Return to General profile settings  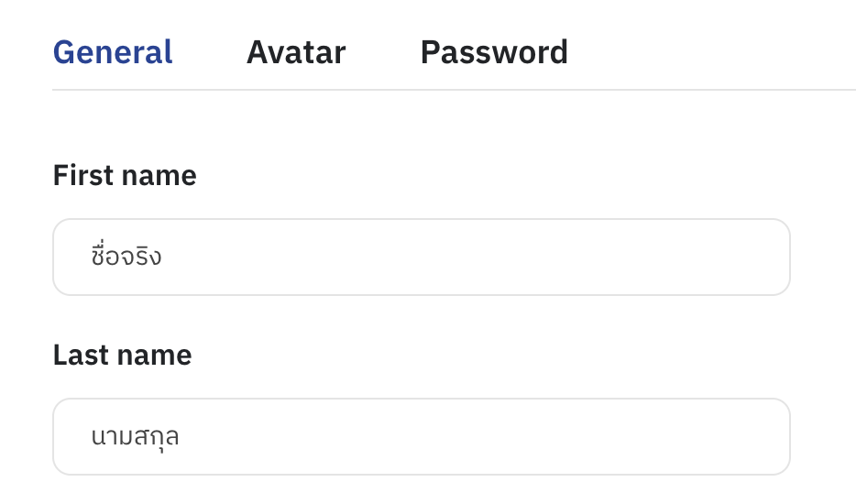[113, 52]
